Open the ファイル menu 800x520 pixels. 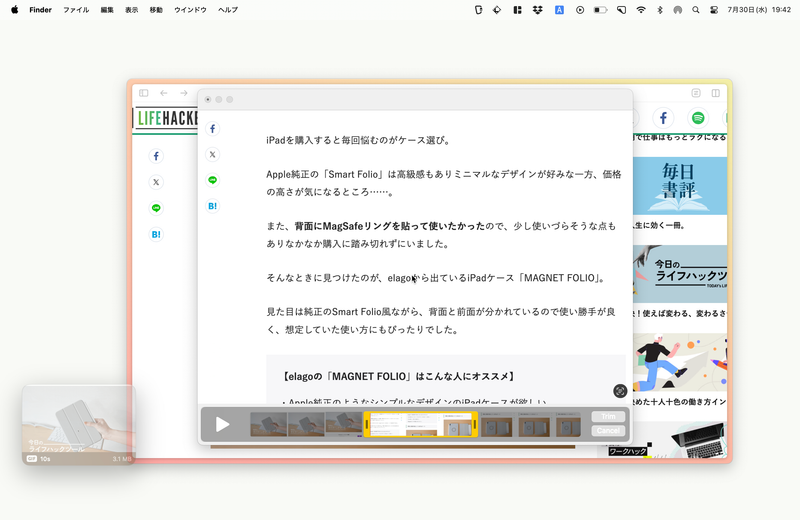click(76, 9)
